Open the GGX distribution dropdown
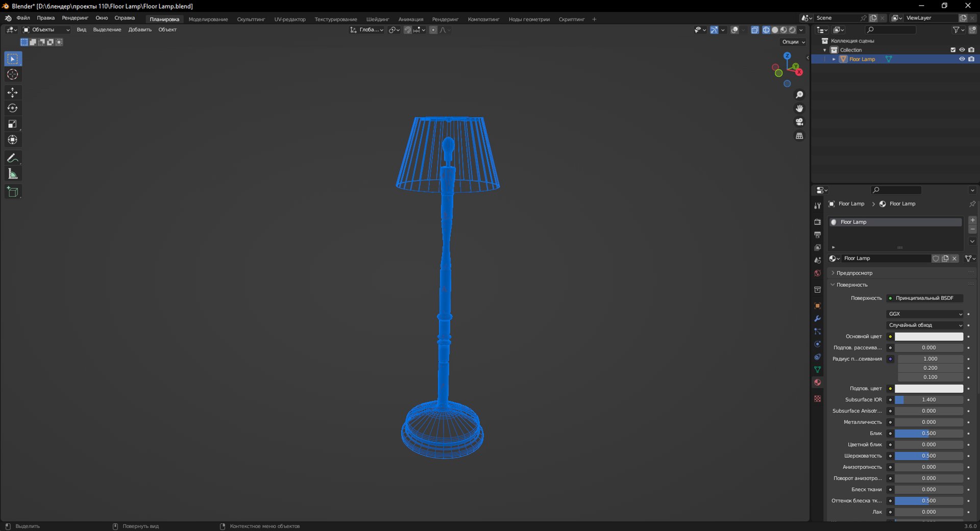This screenshot has height=531, width=980. [925, 314]
